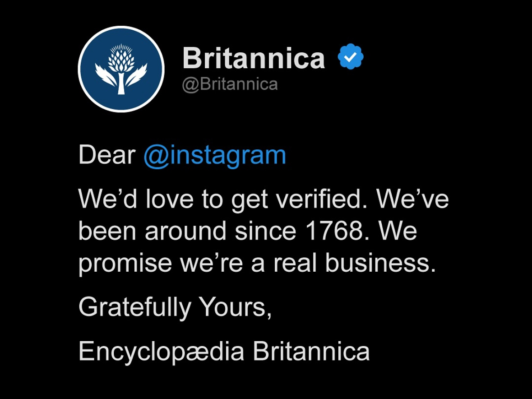This screenshot has width=532, height=399.
Task: Click the word "been" in the tweet
Action: click(x=108, y=231)
